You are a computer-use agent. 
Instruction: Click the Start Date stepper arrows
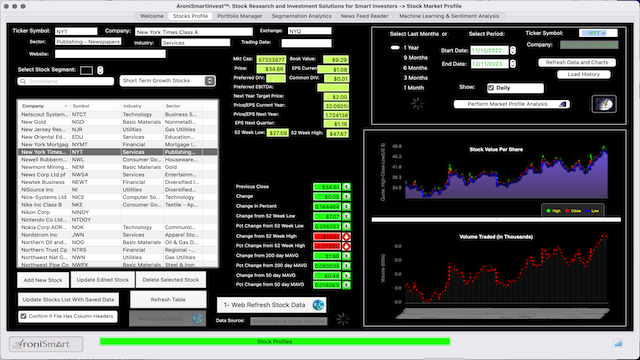pos(513,50)
